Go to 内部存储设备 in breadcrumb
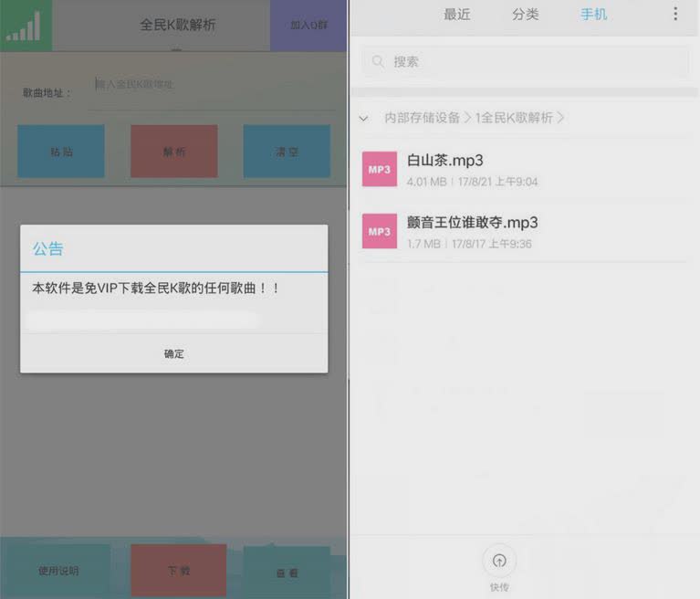 pos(422,118)
